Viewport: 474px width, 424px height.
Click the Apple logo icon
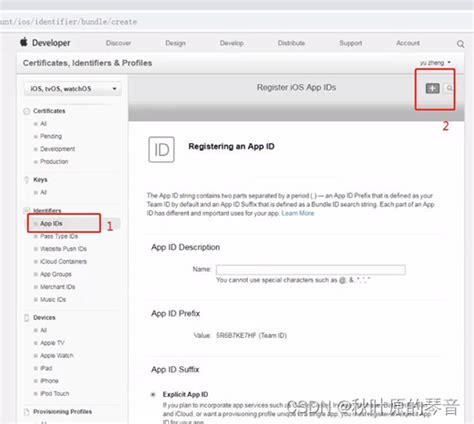coord(24,42)
